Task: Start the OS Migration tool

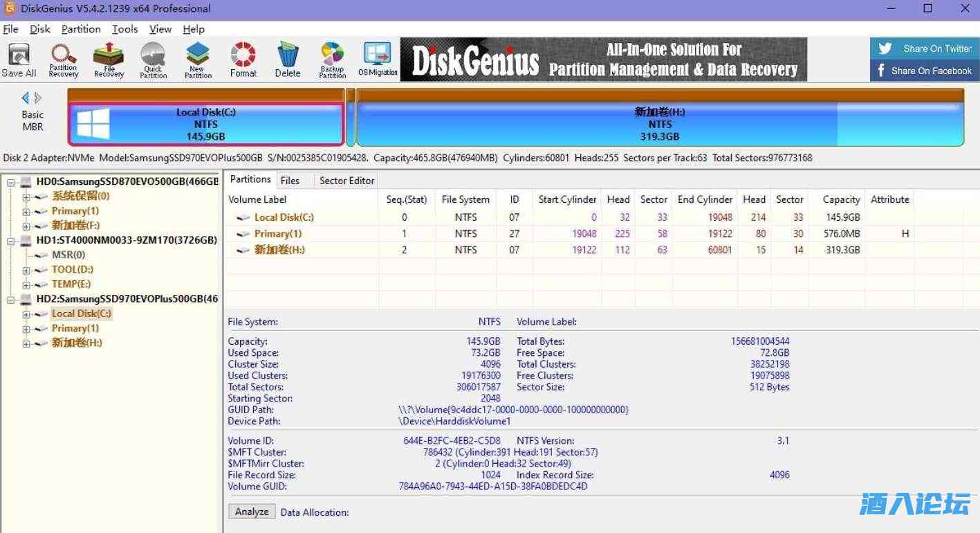Action: 378,60
